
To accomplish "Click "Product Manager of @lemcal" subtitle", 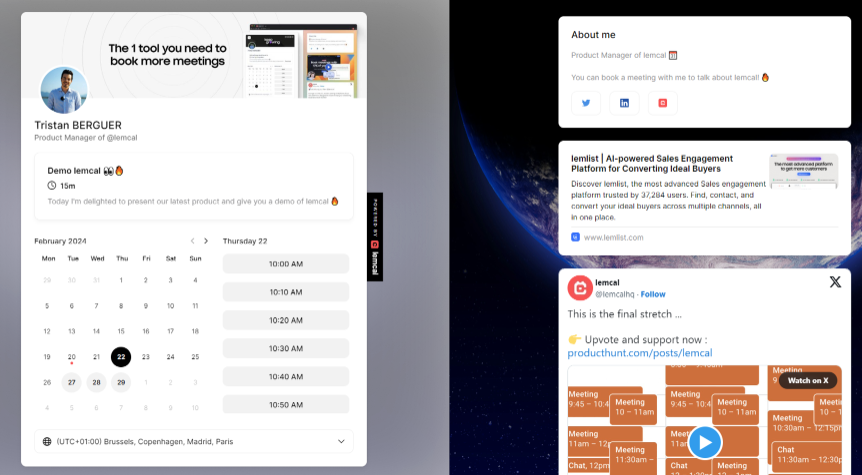I will tap(86, 138).
